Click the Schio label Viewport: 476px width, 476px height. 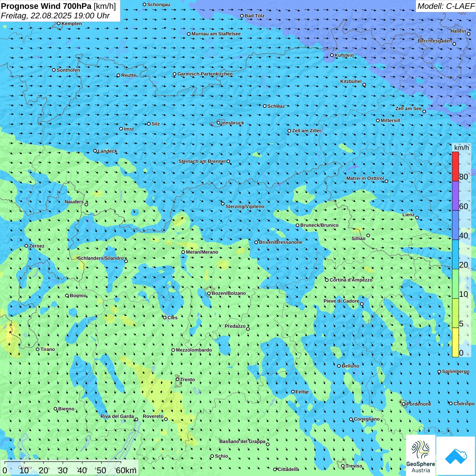(x=221, y=456)
